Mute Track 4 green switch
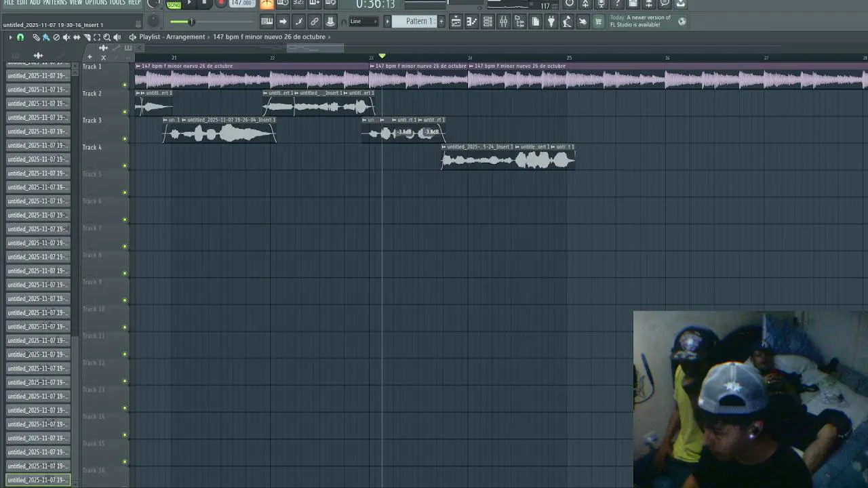The height and width of the screenshot is (488, 868). (125, 165)
